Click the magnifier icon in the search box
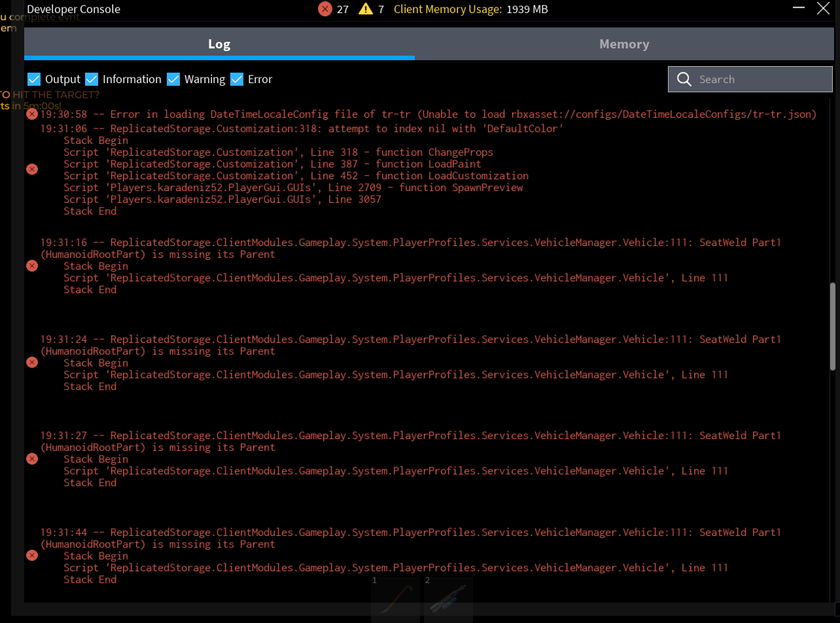Viewport: 840px width, 623px height. 684,79
